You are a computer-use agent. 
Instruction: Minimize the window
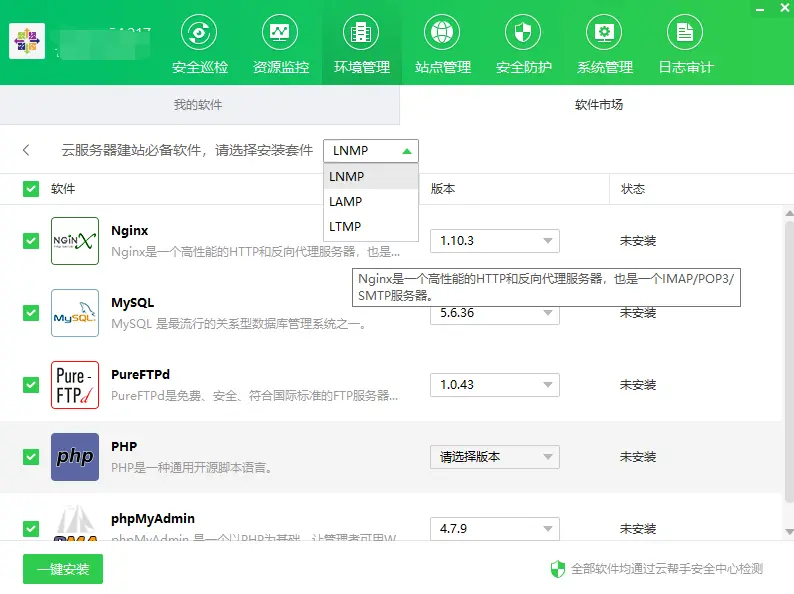(760, 9)
